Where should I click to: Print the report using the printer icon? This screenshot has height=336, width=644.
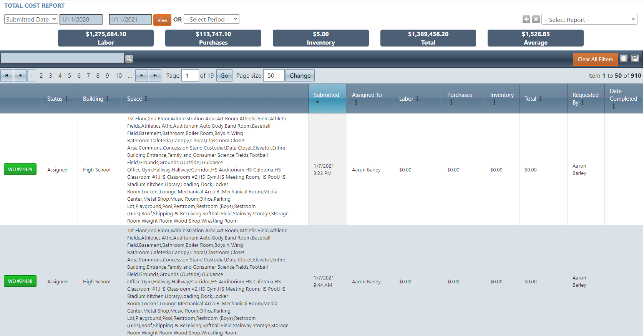pos(624,58)
